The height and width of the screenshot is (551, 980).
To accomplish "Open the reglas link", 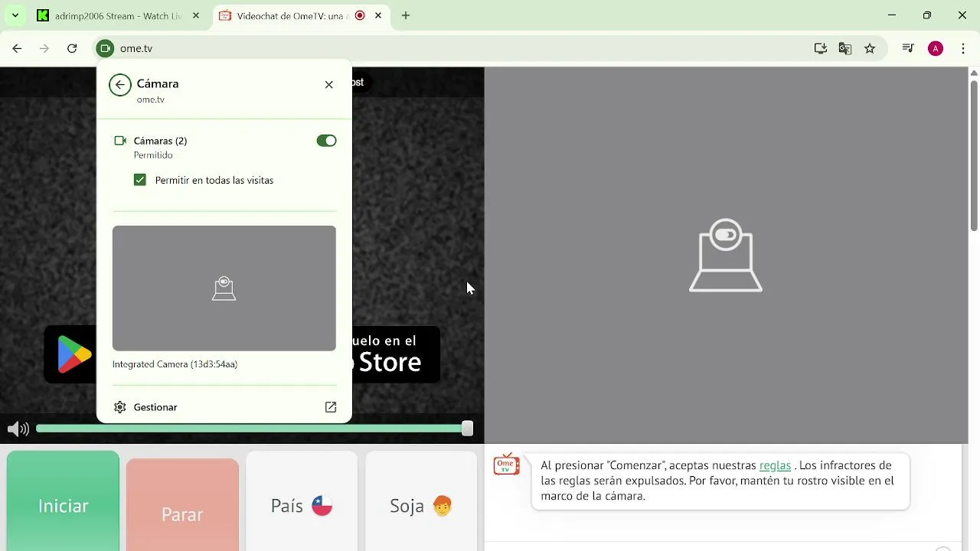I will [x=775, y=465].
